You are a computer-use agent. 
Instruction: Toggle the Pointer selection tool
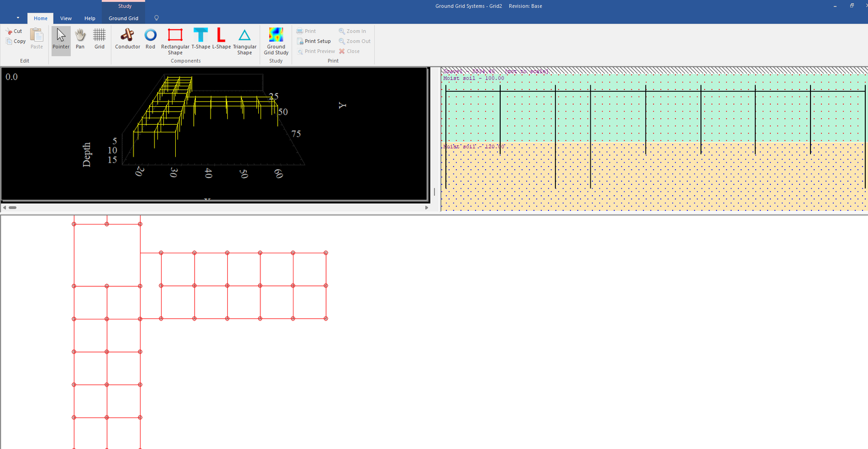click(61, 39)
